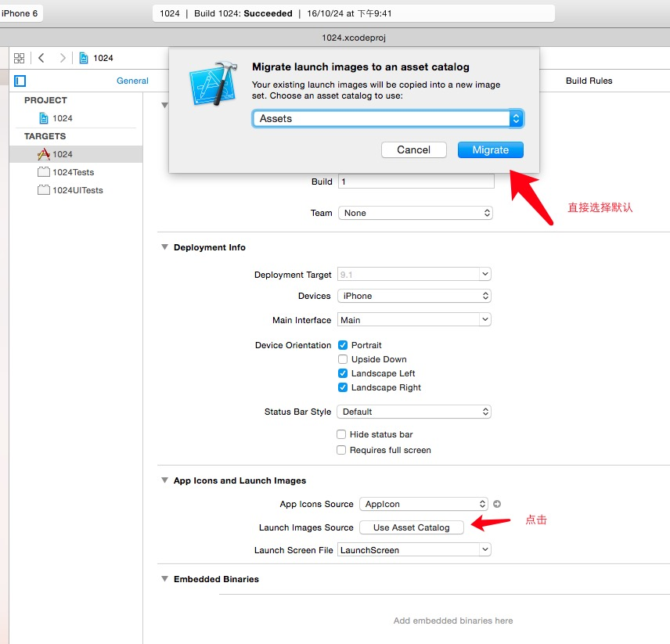Click the 1024.xcodeproj window title
Viewport: 670px width, 644px height.
pyautogui.click(x=354, y=38)
